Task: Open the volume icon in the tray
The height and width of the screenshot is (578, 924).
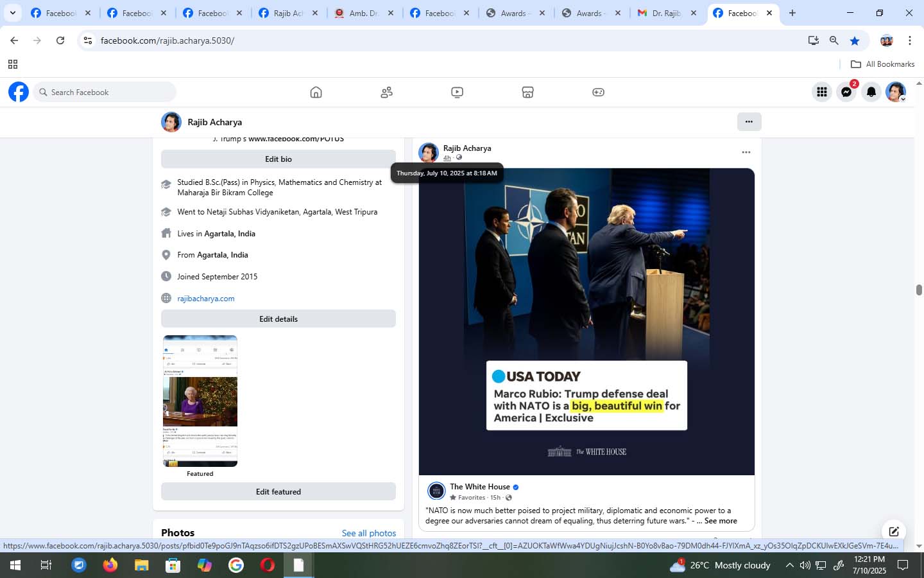Action: (x=805, y=565)
